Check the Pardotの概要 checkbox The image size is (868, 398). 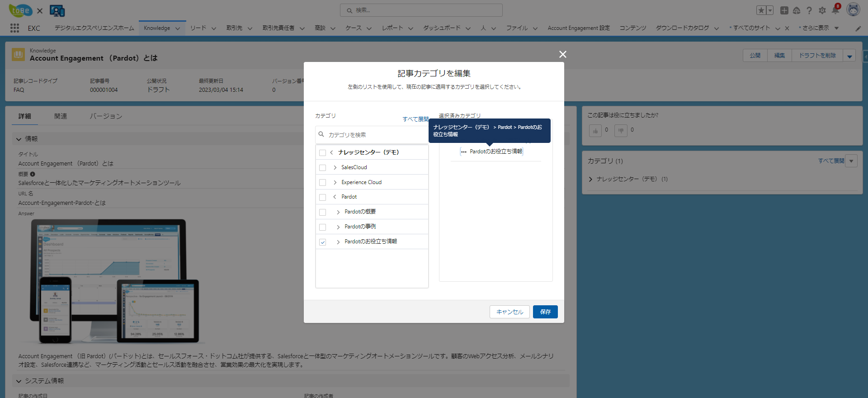[x=322, y=213]
